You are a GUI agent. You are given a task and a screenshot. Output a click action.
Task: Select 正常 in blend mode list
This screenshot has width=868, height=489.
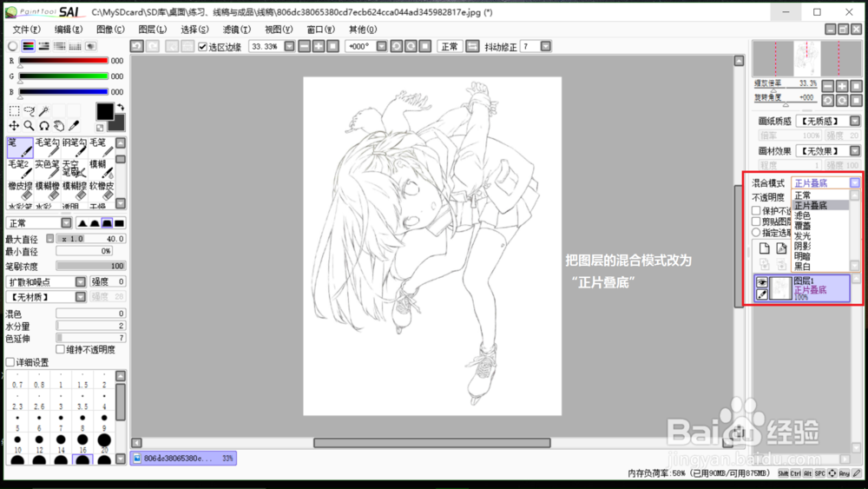(820, 195)
